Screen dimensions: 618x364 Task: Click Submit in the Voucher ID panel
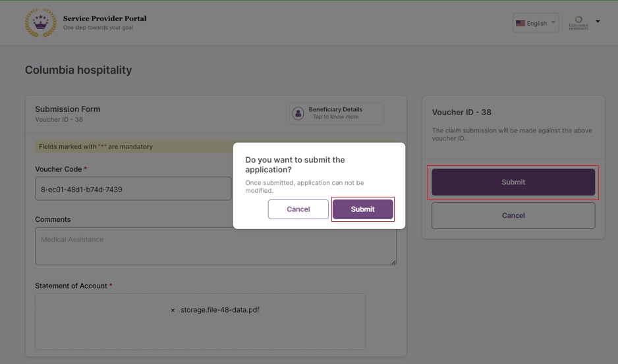tap(513, 182)
